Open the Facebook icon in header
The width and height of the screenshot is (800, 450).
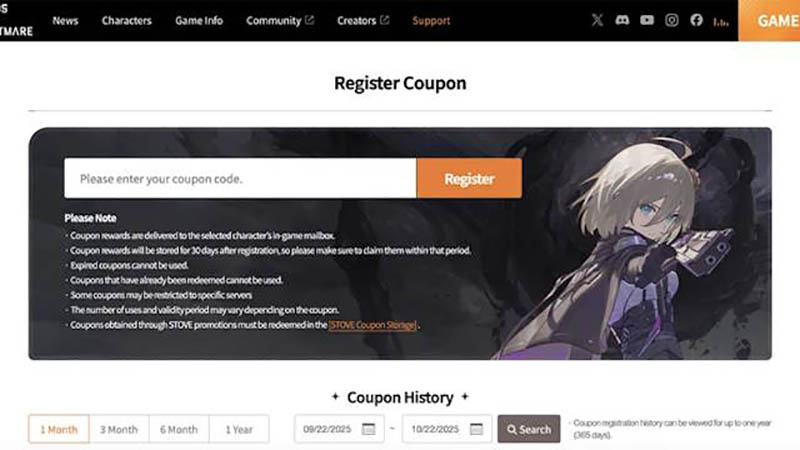[x=696, y=20]
